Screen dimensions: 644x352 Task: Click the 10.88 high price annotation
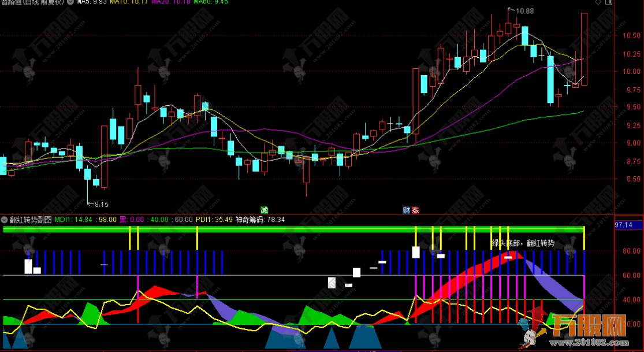point(524,11)
